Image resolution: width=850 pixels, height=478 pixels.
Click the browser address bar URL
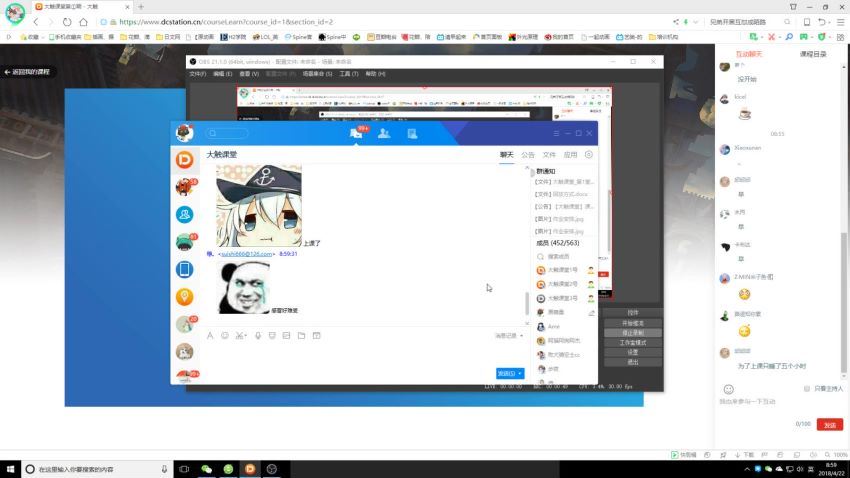click(226, 22)
